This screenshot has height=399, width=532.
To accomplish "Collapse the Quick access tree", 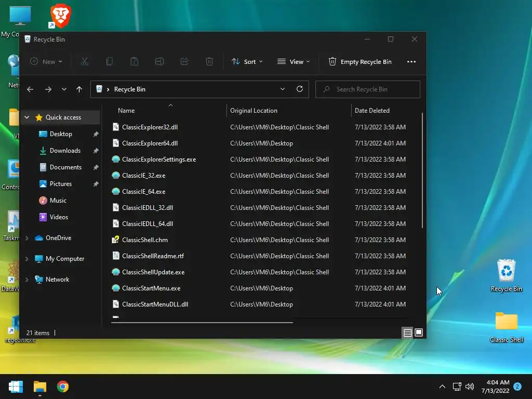I will [27, 117].
